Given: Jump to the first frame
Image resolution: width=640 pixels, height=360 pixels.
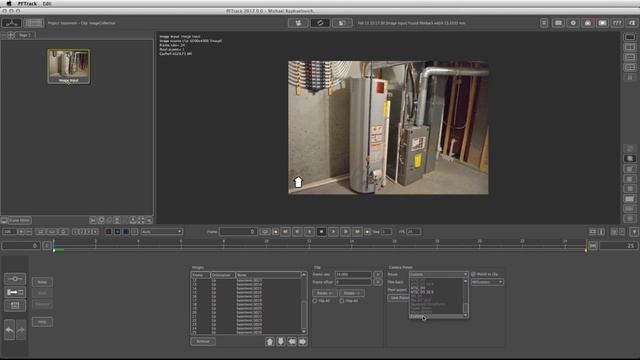Looking at the screenshot, I should tap(285, 231).
